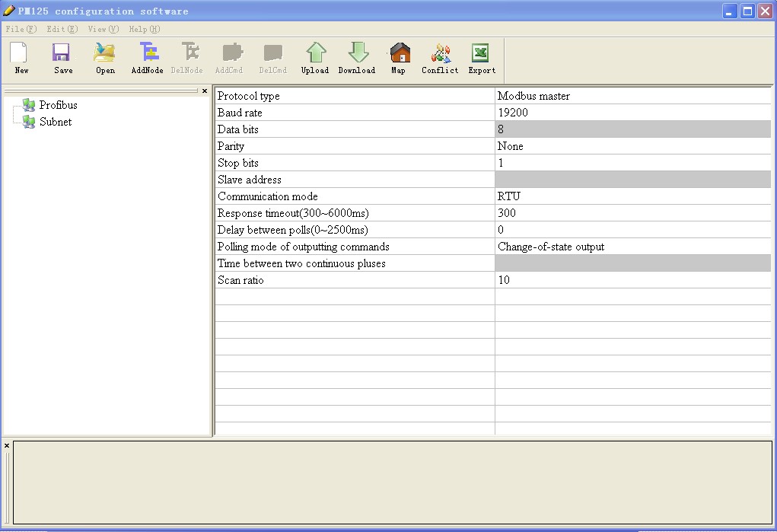Add a node with the AddNode icon
Image resolution: width=777 pixels, height=532 pixels.
[x=147, y=58]
